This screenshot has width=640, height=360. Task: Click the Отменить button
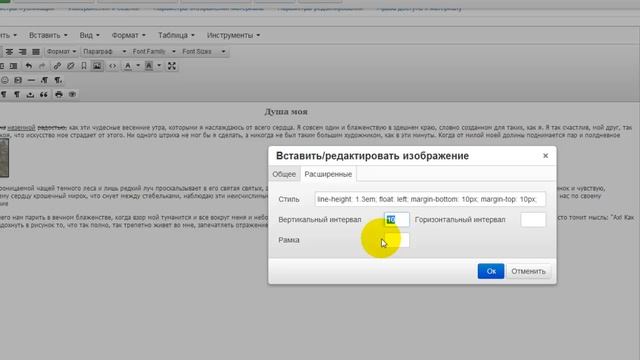[x=528, y=271]
